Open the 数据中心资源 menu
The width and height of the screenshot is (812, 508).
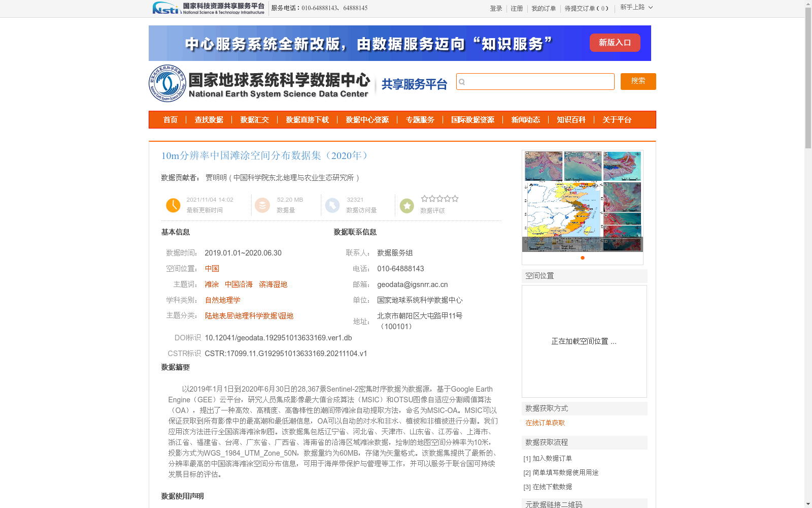(x=367, y=120)
